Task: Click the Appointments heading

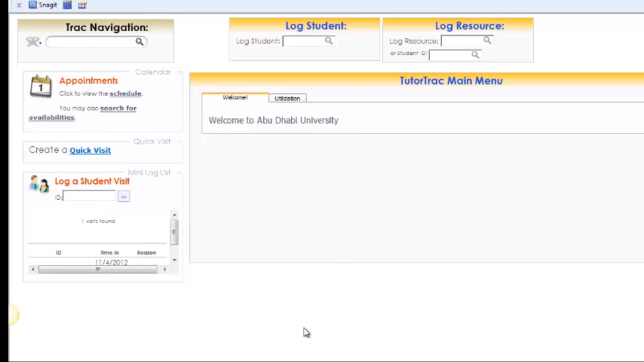Action: pyautogui.click(x=89, y=81)
